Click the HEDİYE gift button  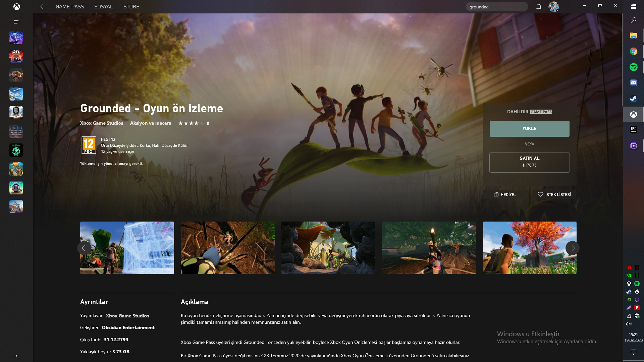(505, 194)
